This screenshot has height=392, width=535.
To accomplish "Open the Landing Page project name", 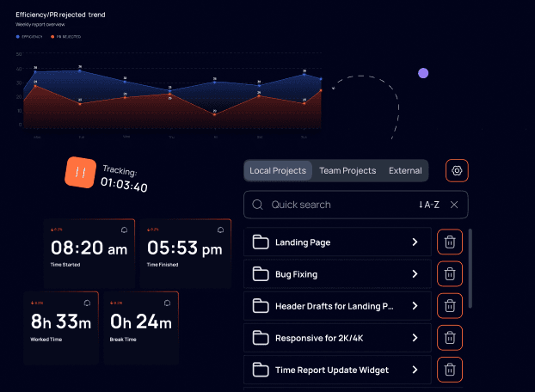I will [x=303, y=242].
